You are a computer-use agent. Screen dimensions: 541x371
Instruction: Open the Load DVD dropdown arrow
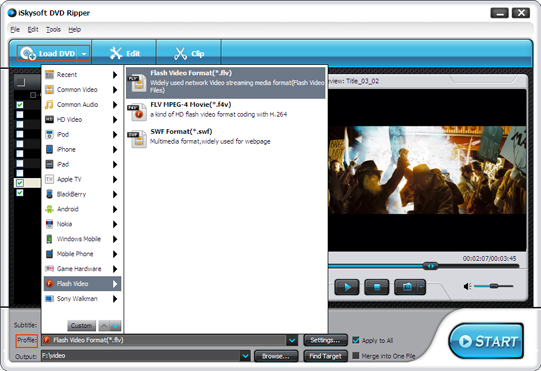(84, 54)
